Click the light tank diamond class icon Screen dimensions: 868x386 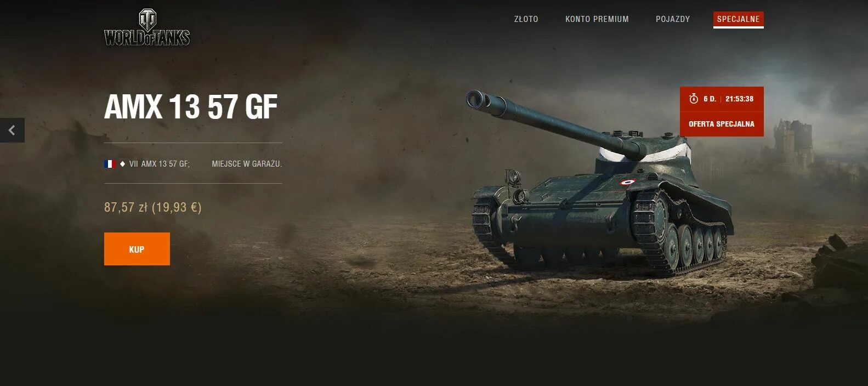coord(123,164)
